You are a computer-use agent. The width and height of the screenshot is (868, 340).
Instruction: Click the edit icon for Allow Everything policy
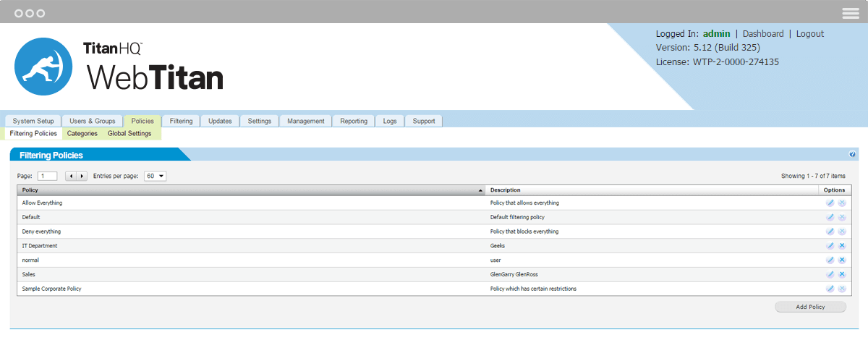click(x=830, y=203)
